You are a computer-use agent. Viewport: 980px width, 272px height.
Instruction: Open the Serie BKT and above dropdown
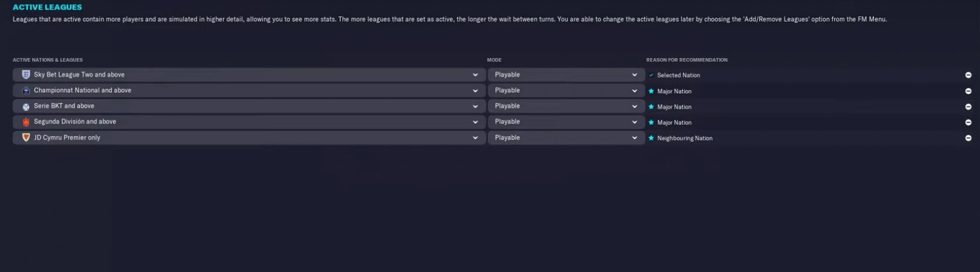tap(475, 107)
